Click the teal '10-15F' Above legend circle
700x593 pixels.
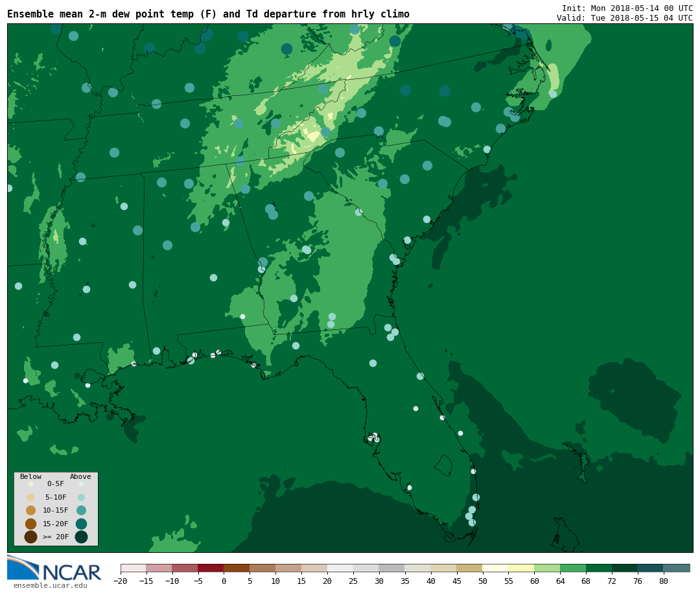81,510
